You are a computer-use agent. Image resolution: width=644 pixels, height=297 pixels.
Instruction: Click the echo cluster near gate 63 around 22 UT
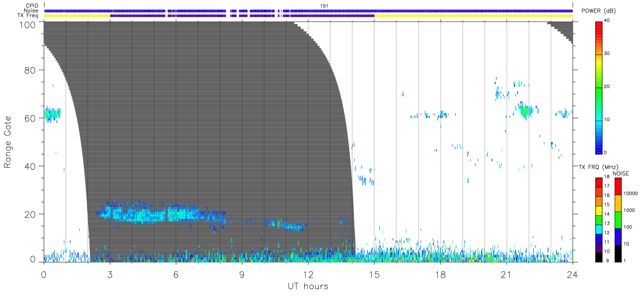tap(526, 111)
